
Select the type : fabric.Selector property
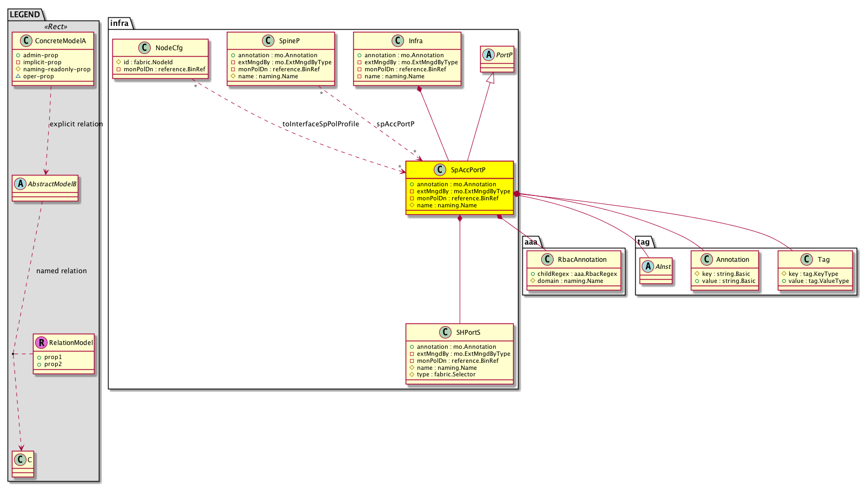click(446, 375)
